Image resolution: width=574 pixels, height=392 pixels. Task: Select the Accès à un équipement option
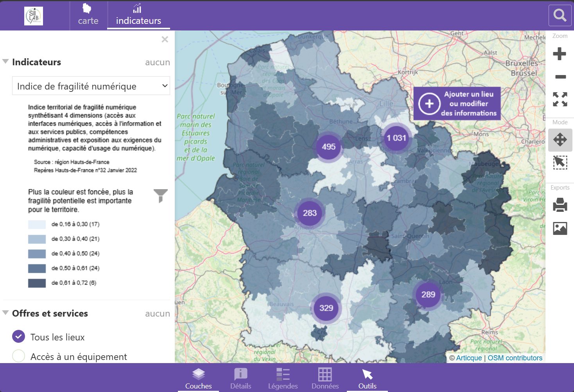tap(18, 356)
